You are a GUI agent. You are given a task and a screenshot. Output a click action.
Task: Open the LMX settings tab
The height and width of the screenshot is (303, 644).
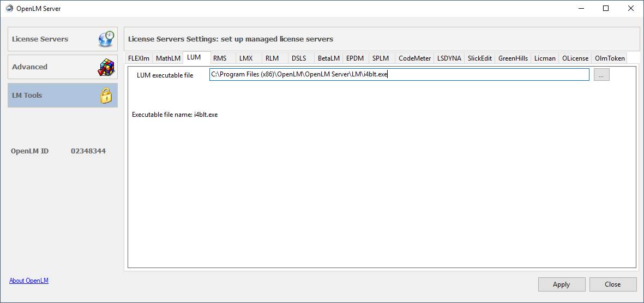[246, 58]
